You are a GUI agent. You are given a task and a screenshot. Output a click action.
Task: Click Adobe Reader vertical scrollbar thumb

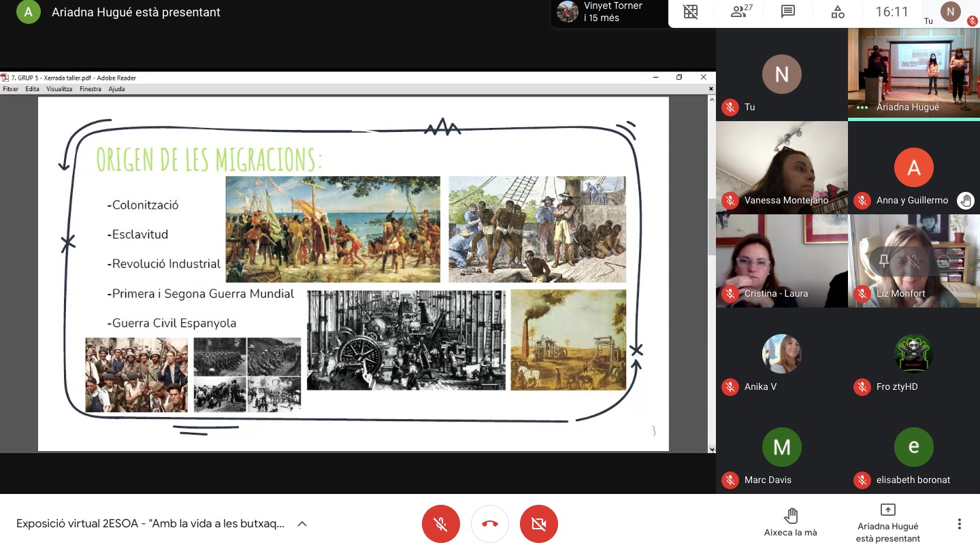[x=712, y=227]
